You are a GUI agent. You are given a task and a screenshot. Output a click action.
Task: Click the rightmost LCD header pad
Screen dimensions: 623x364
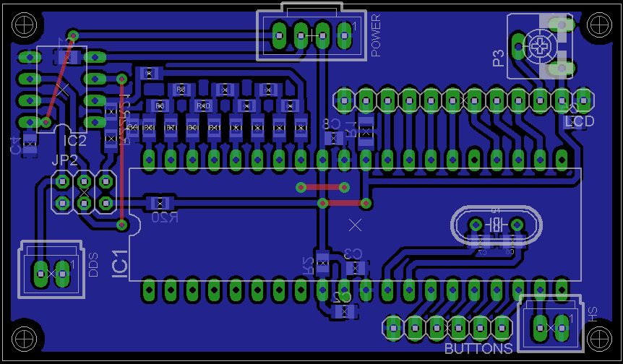[x=583, y=100]
